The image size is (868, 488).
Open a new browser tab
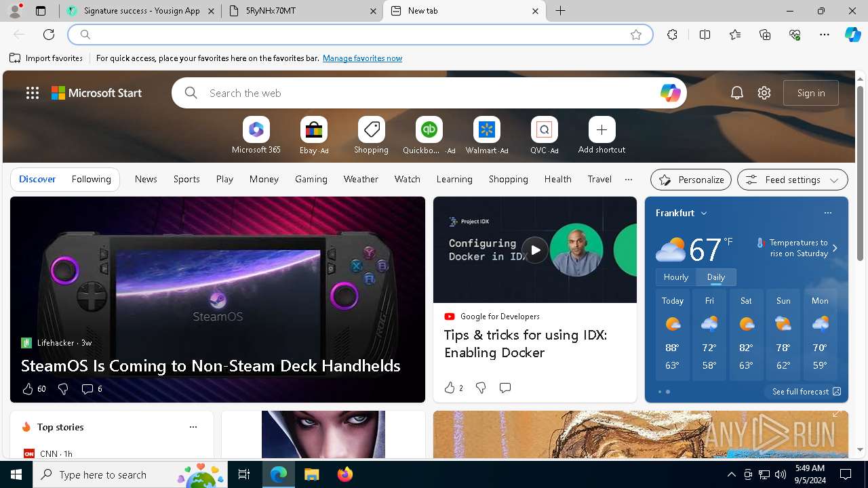coord(561,11)
